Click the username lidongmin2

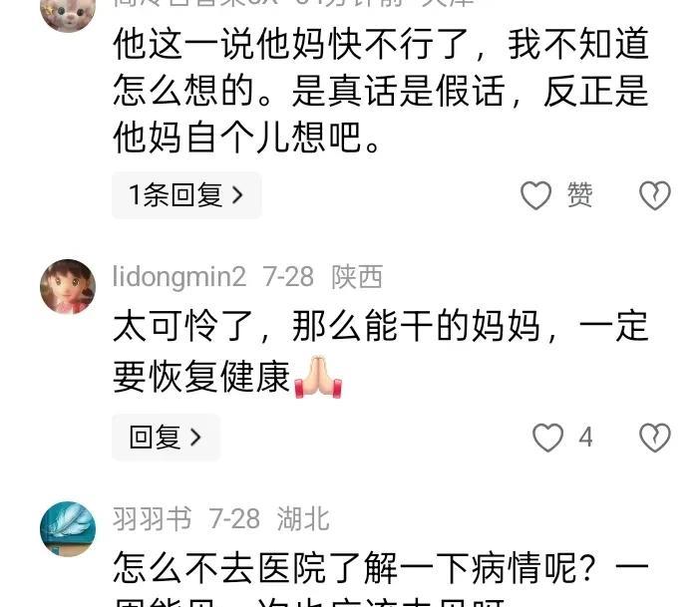[179, 276]
